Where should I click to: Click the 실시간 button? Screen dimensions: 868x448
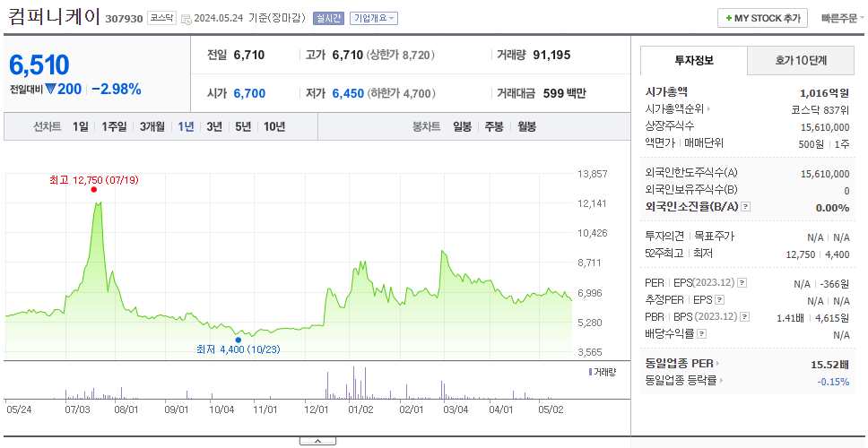tap(329, 18)
